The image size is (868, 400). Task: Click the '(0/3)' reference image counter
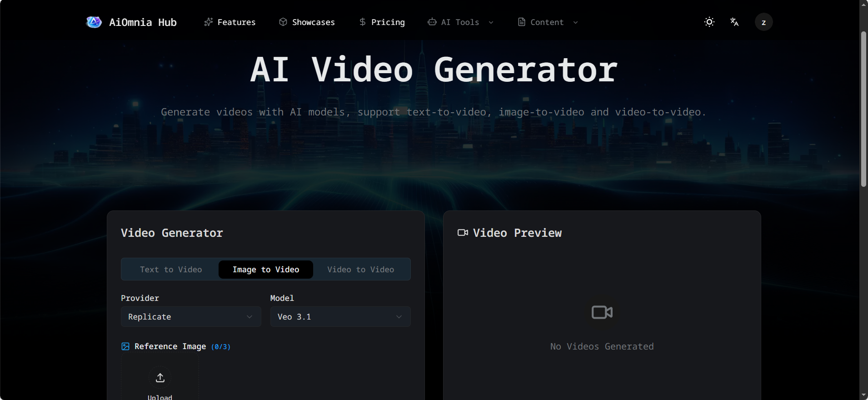pyautogui.click(x=221, y=347)
